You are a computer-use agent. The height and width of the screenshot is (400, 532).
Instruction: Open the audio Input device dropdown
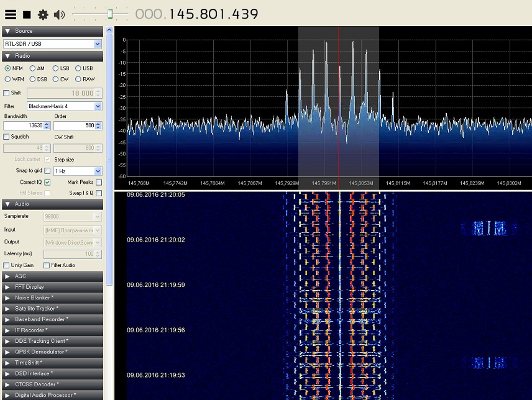73,230
